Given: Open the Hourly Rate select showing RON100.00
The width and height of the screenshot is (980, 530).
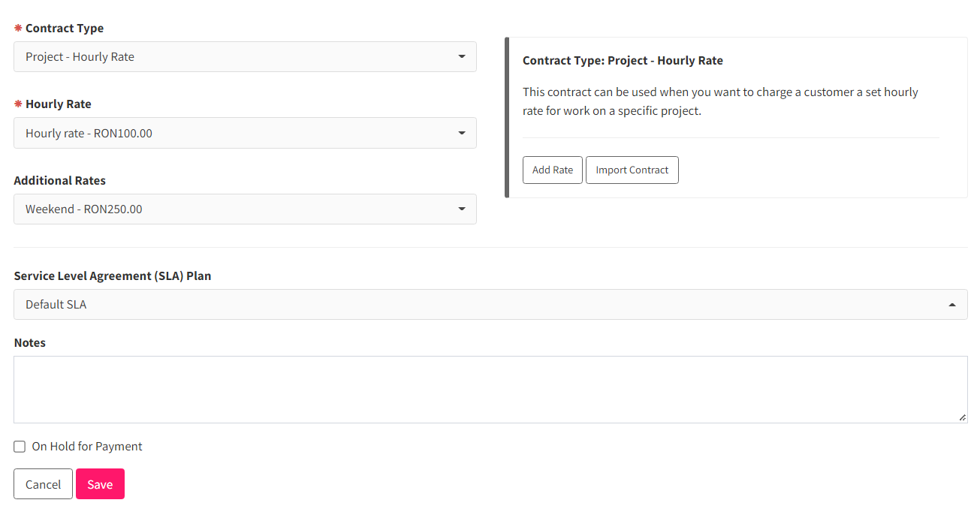Looking at the screenshot, I should (245, 133).
